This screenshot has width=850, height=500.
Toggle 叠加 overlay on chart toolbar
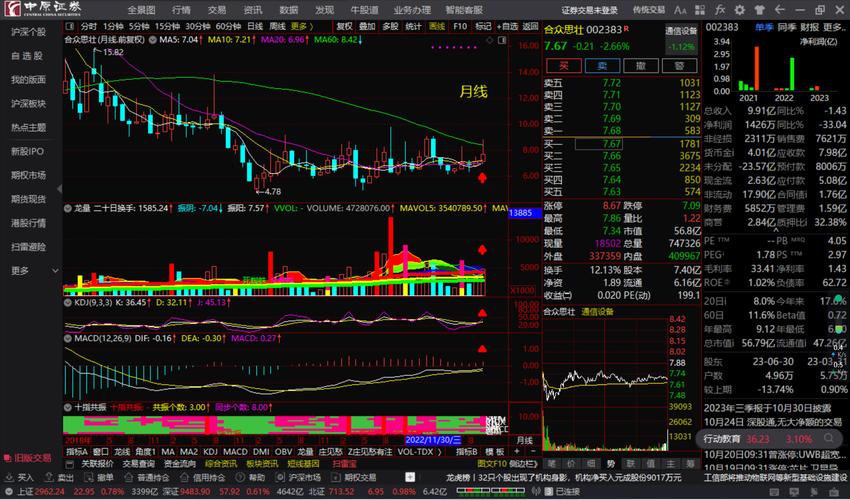click(367, 26)
